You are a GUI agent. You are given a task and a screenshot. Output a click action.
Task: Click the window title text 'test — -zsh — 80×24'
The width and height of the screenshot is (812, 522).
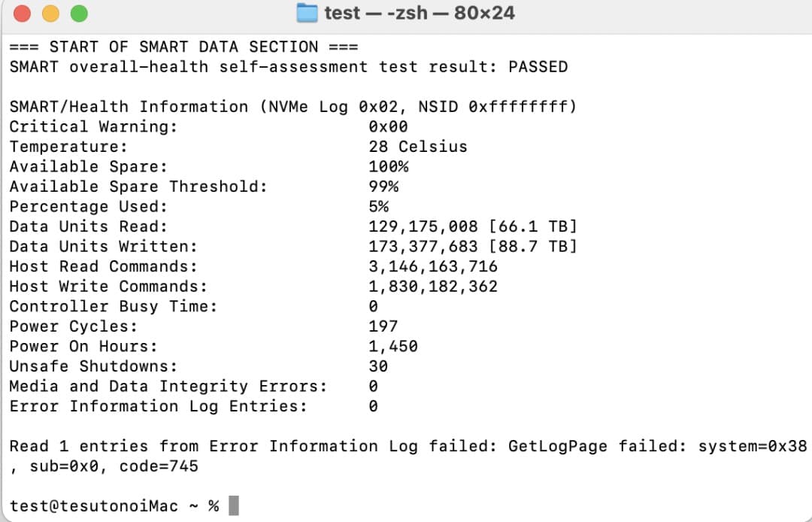click(x=419, y=13)
